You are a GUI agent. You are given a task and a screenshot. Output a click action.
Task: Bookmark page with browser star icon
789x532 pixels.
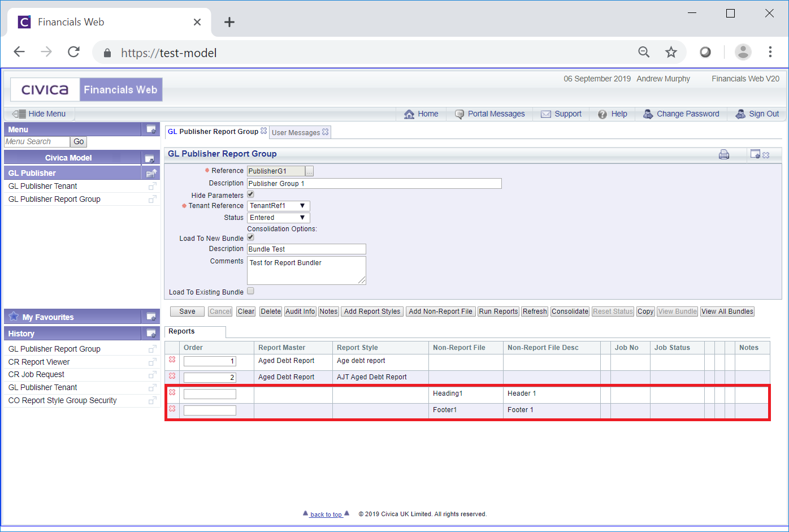pos(671,53)
